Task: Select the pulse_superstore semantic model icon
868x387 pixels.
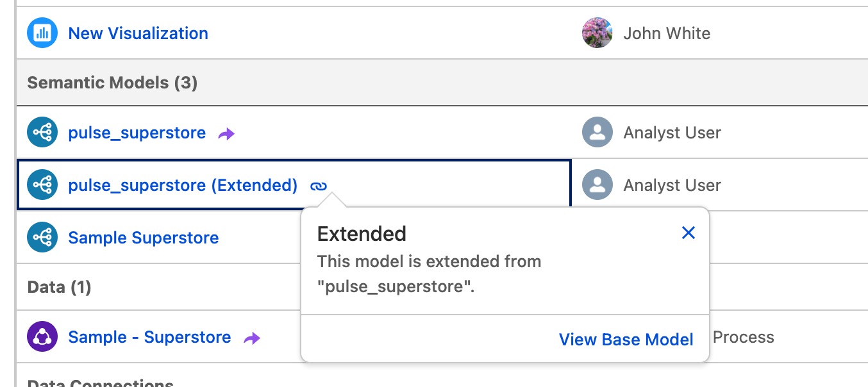Action: [x=41, y=133]
